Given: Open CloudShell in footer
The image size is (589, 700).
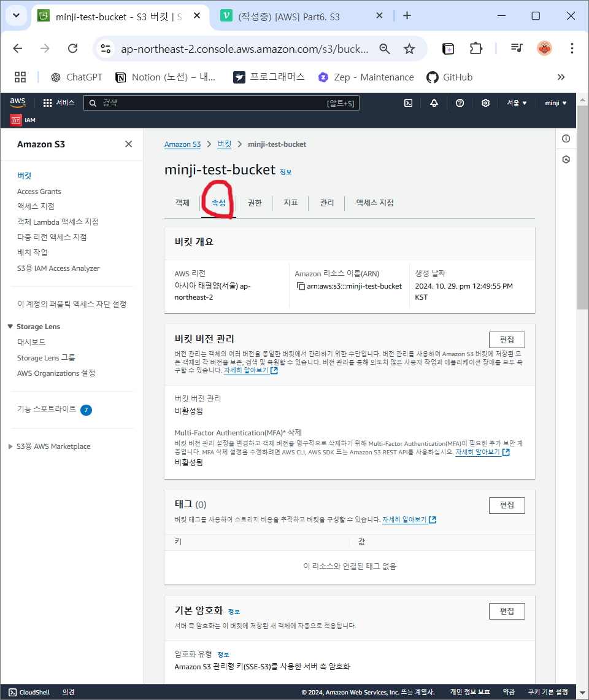Looking at the screenshot, I should coord(29,692).
